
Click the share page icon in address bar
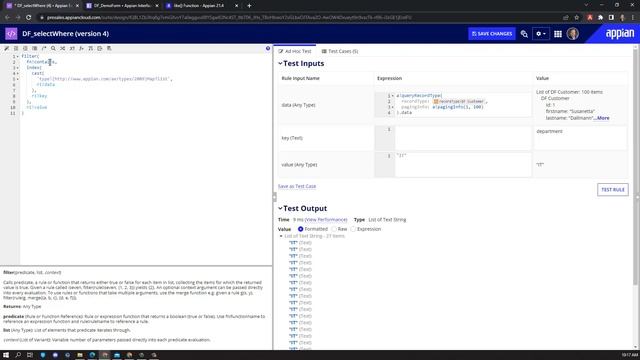pyautogui.click(x=566, y=18)
